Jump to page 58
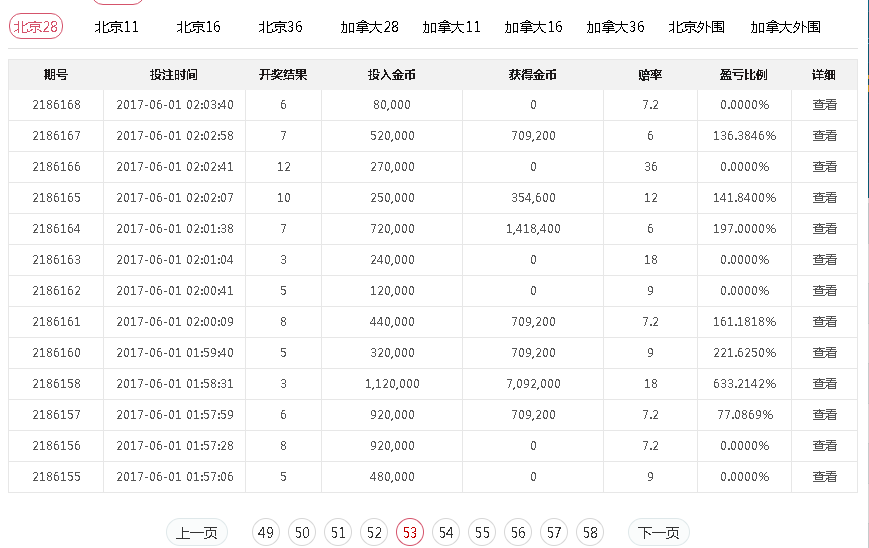The image size is (869, 548). pyautogui.click(x=590, y=533)
